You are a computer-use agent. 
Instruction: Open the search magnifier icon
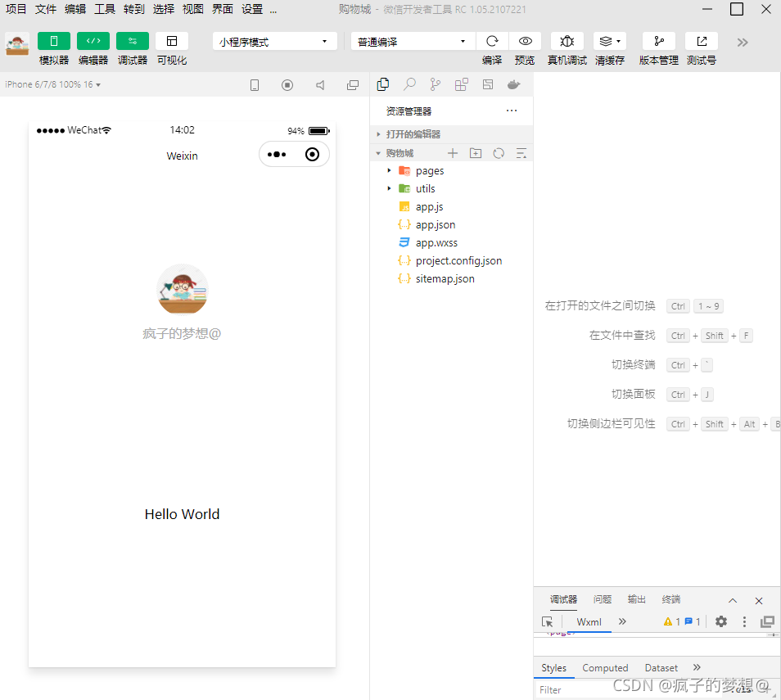[409, 84]
